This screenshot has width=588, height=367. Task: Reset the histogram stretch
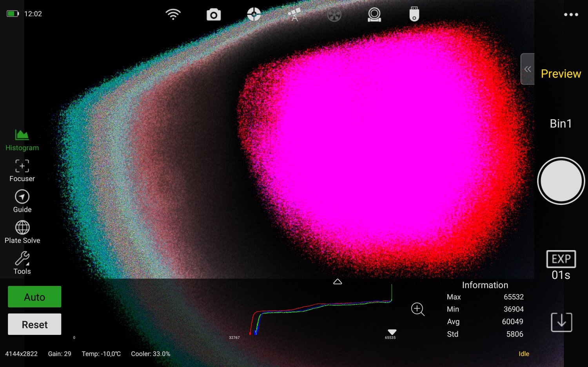tap(34, 324)
